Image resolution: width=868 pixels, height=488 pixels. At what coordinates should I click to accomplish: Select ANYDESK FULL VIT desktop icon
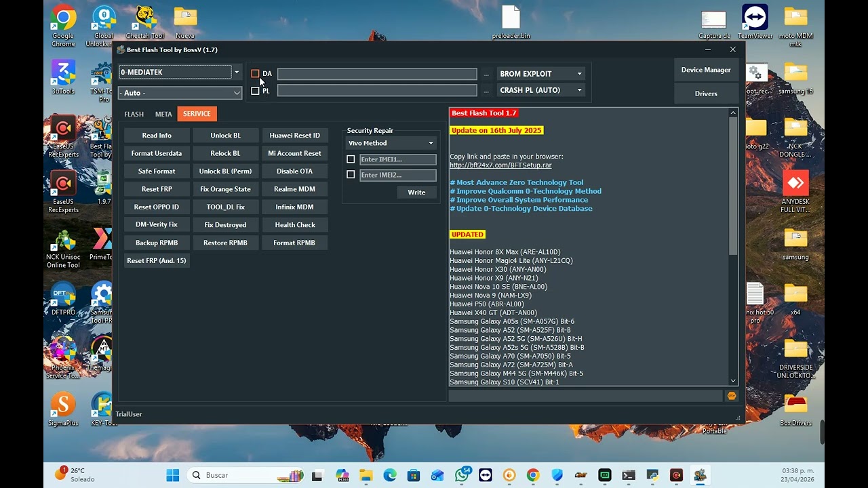tap(795, 191)
